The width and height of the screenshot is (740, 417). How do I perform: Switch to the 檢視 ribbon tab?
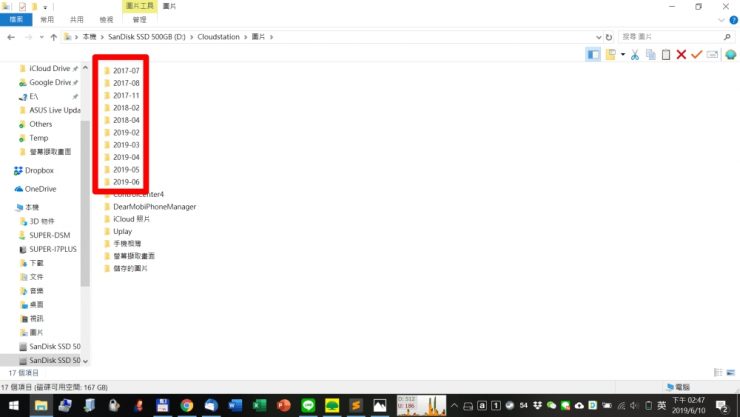point(105,19)
